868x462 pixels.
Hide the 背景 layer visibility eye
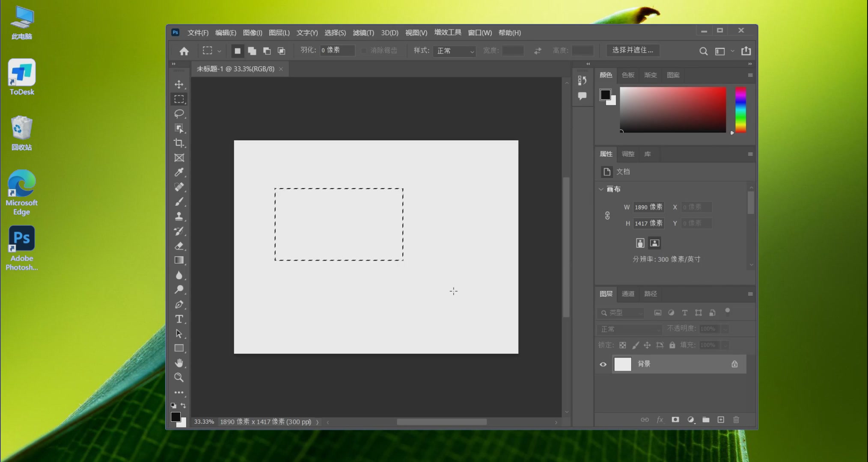pos(603,364)
